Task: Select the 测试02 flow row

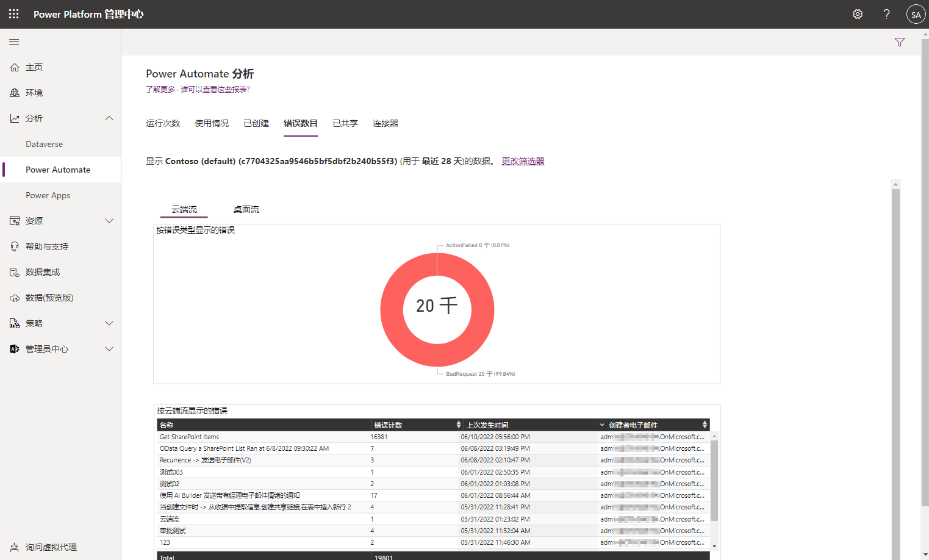Action: pyautogui.click(x=433, y=484)
